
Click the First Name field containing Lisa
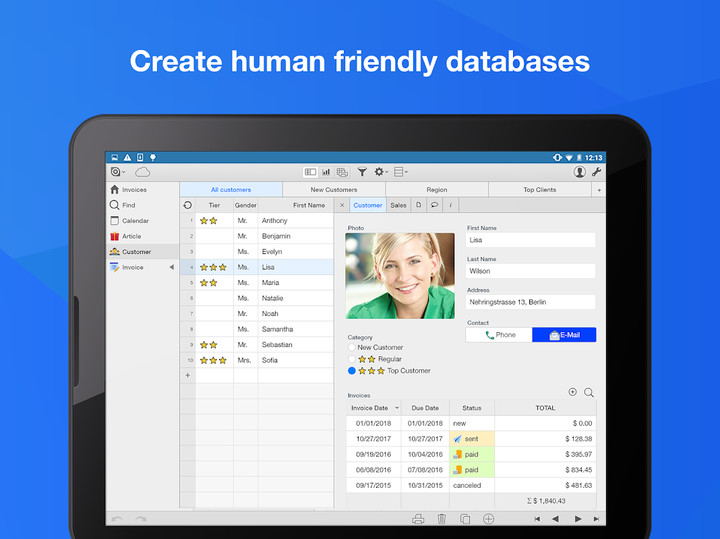click(x=530, y=240)
